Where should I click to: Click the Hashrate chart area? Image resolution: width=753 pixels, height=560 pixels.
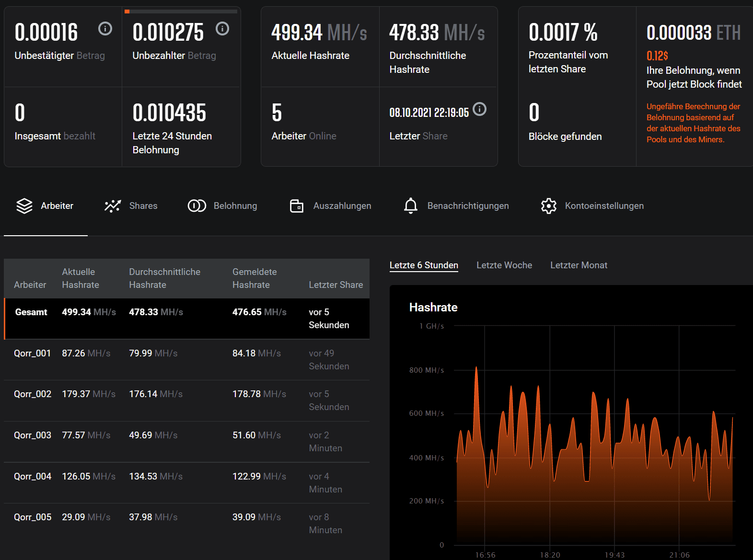click(594, 435)
